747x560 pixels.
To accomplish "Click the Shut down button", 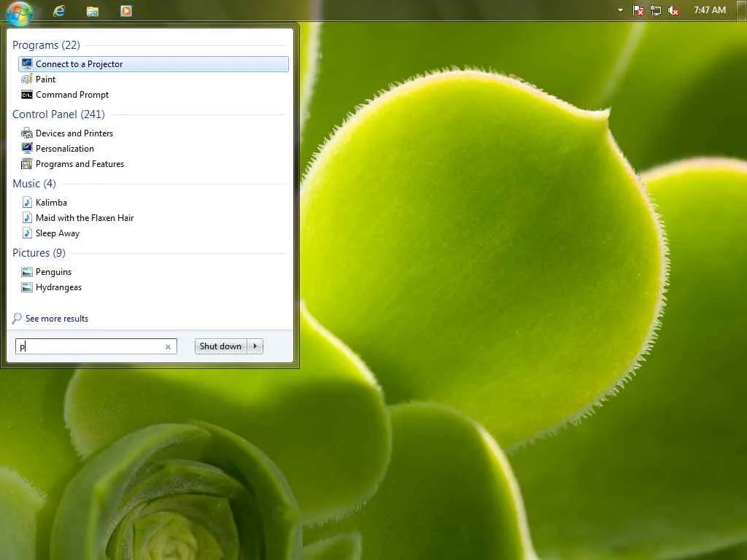I will point(220,346).
